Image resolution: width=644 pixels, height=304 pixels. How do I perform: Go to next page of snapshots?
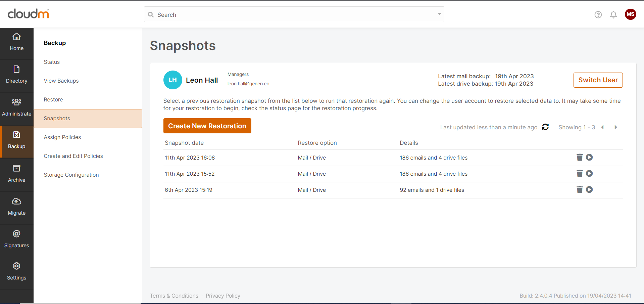[x=615, y=127]
